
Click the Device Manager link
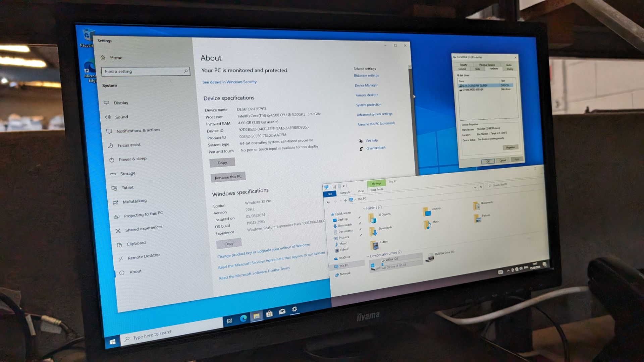[366, 85]
